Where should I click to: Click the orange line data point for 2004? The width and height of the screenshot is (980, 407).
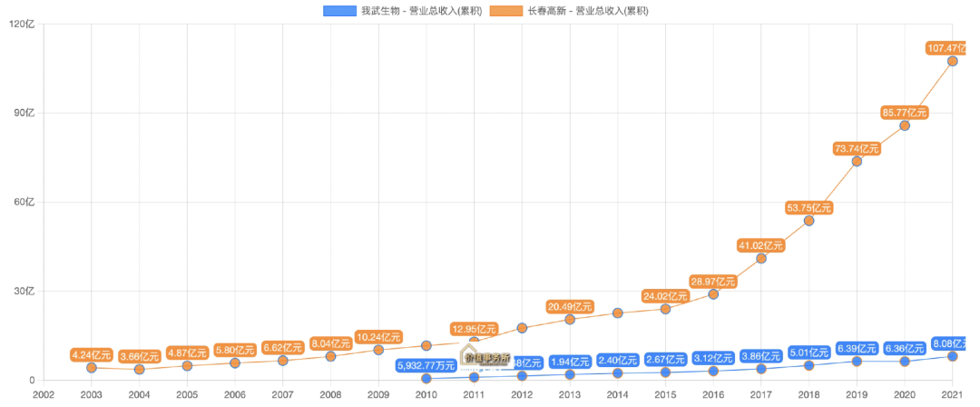[x=140, y=370]
